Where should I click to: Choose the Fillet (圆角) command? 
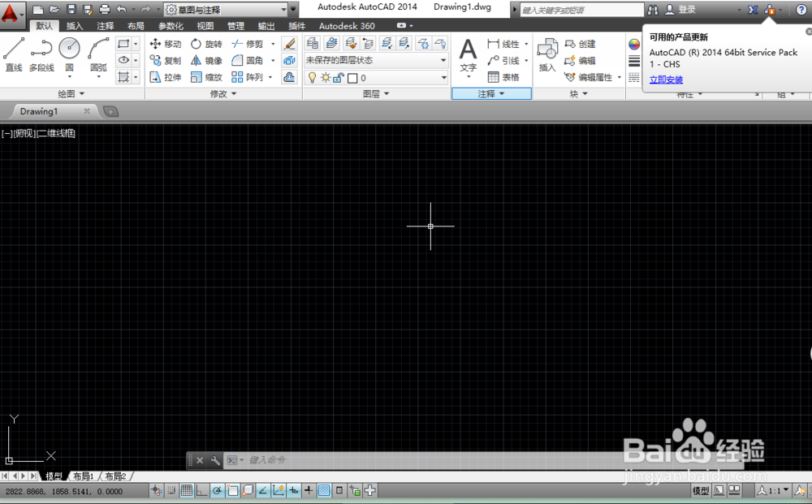248,61
